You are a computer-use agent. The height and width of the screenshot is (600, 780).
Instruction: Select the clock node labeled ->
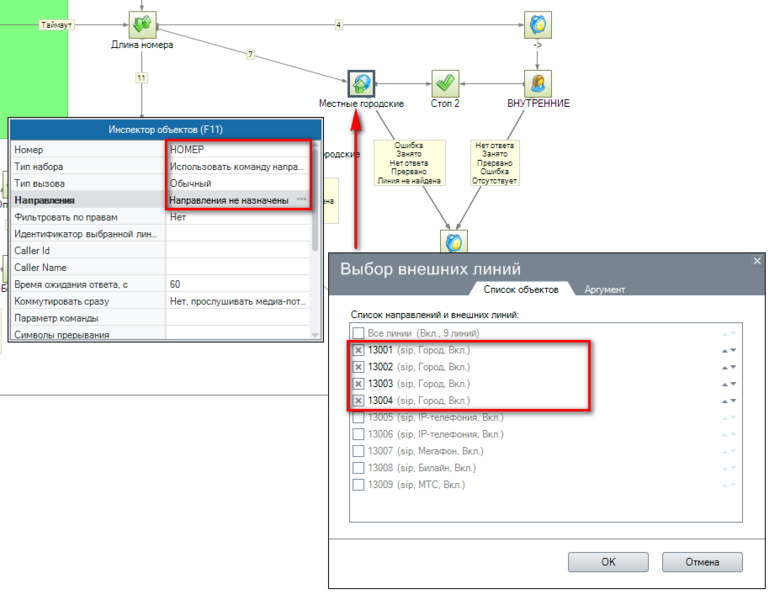tap(538, 24)
